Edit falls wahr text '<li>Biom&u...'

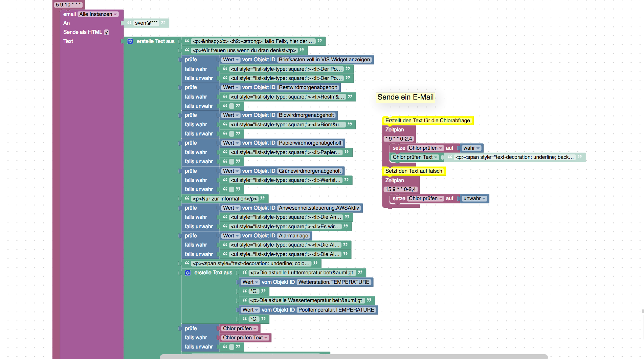287,125
